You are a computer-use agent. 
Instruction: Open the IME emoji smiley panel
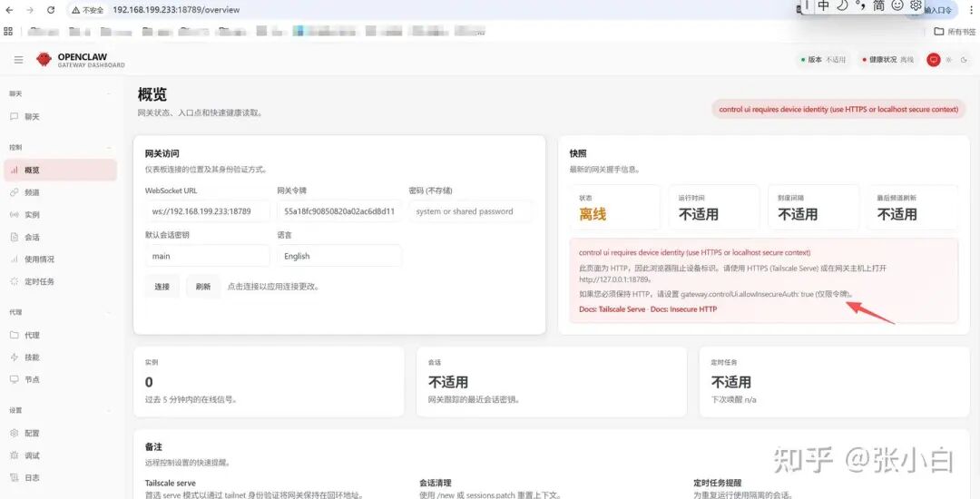(x=897, y=5)
